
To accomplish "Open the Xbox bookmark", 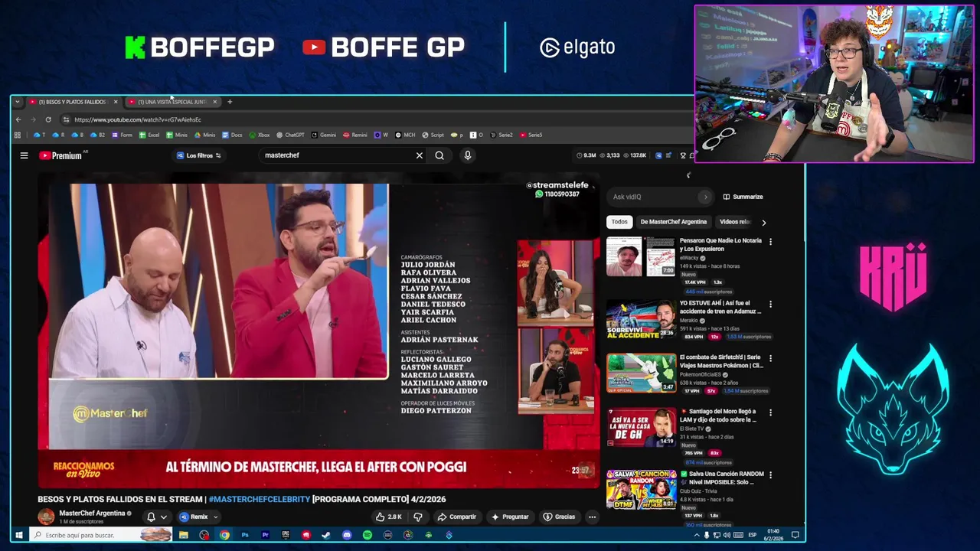I will point(260,135).
